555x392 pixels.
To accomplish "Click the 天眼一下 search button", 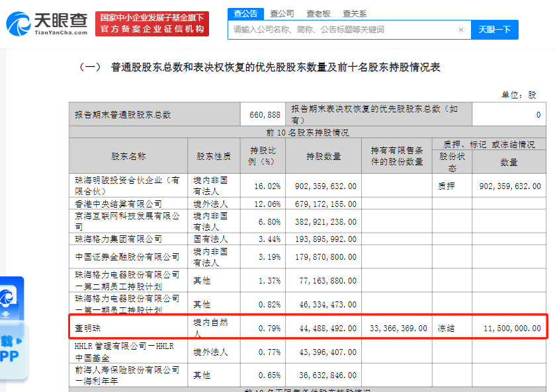I will click(x=495, y=30).
